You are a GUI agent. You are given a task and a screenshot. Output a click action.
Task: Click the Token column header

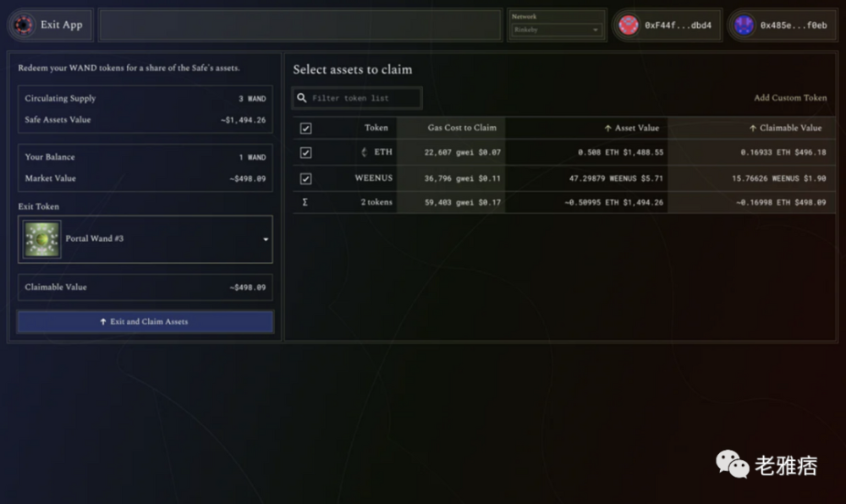[x=376, y=128]
